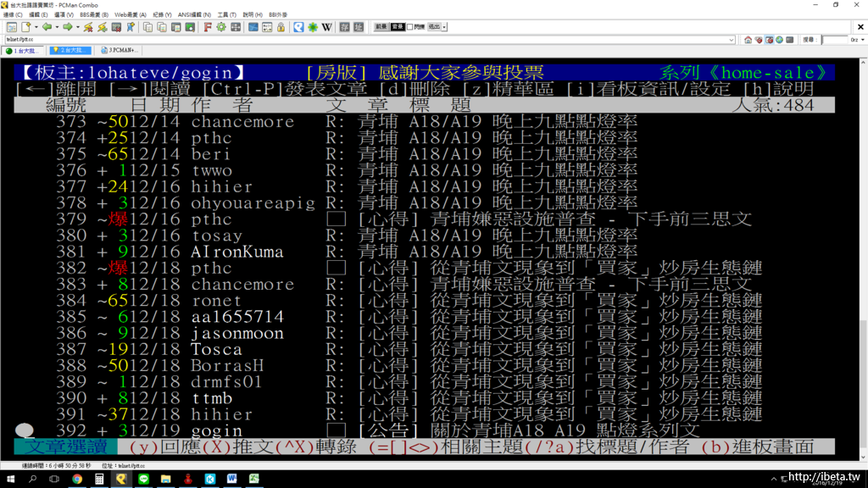Open the ANSI編輯 menu
868x488 pixels.
(x=194, y=14)
